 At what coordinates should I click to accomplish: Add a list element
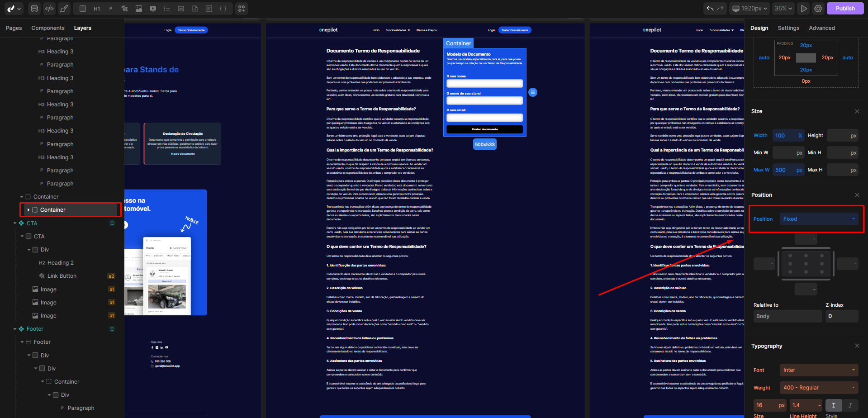[167, 9]
